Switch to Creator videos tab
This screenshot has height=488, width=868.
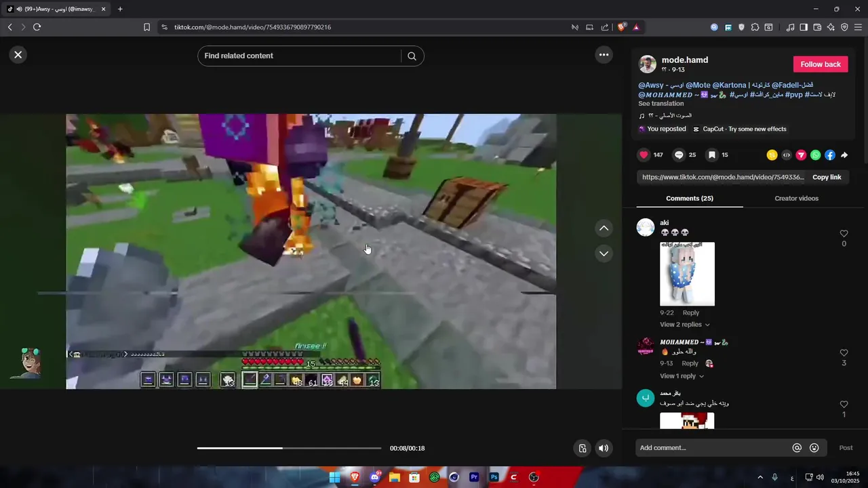click(796, 199)
